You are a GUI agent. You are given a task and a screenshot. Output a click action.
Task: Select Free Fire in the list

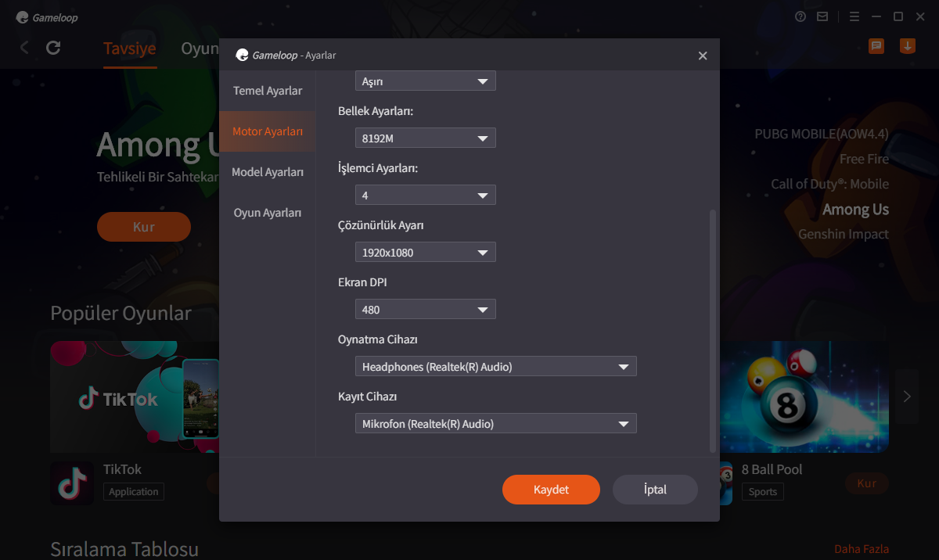pos(864,159)
